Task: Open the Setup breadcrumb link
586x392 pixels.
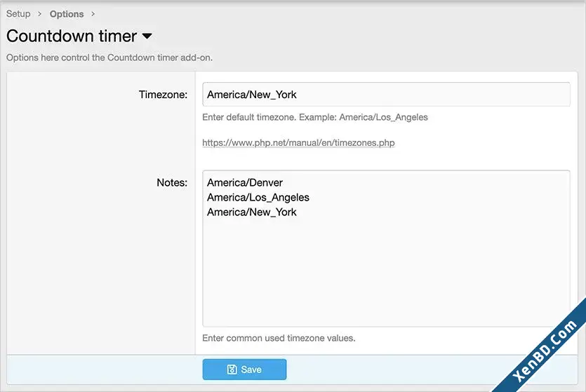Action: click(18, 14)
